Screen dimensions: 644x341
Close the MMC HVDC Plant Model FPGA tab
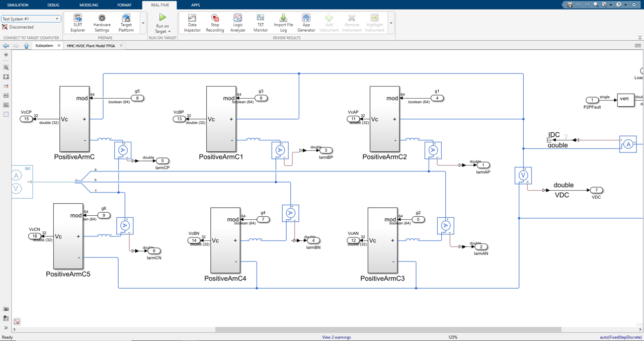click(x=121, y=46)
